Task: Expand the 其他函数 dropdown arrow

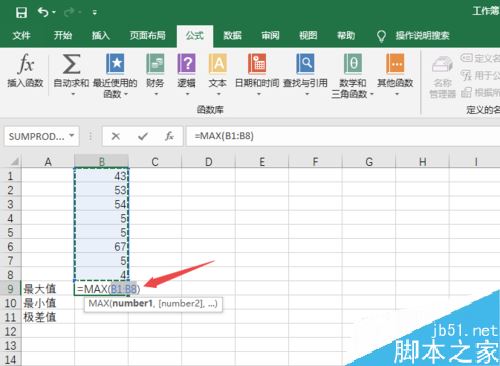Action: [x=397, y=94]
